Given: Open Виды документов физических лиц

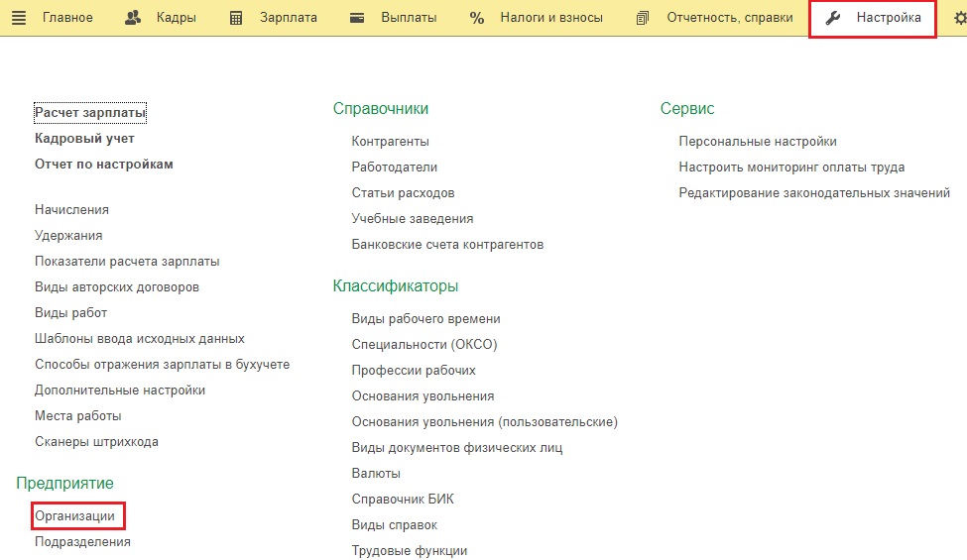Looking at the screenshot, I should (457, 448).
